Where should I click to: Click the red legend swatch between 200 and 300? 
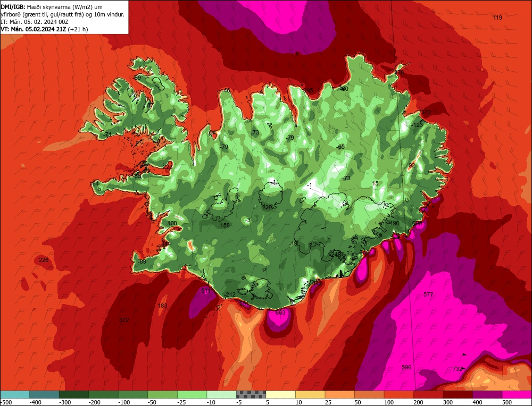click(x=428, y=394)
